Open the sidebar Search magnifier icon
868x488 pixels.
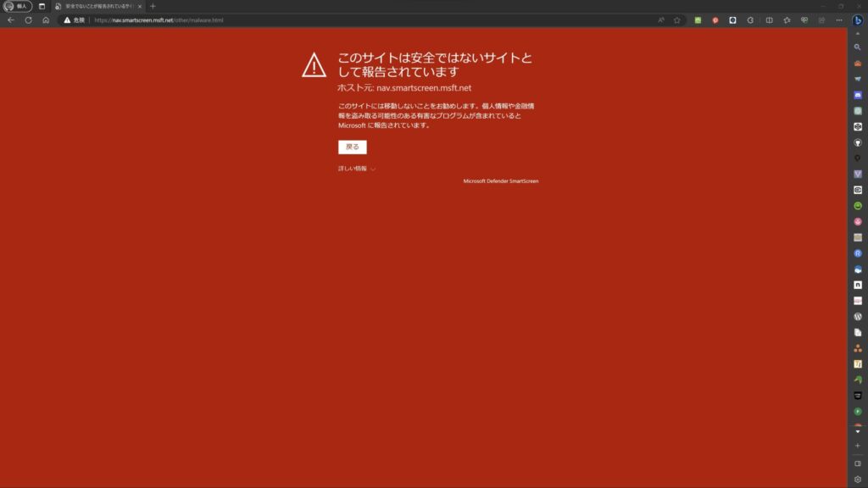[858, 47]
